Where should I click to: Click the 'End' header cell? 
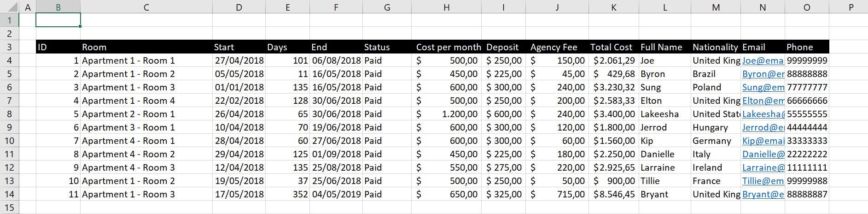point(336,47)
